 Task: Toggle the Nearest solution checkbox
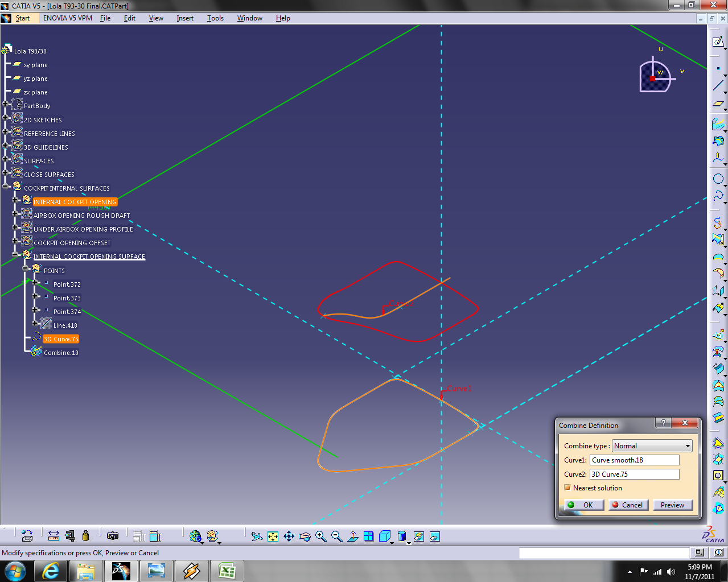pos(567,488)
